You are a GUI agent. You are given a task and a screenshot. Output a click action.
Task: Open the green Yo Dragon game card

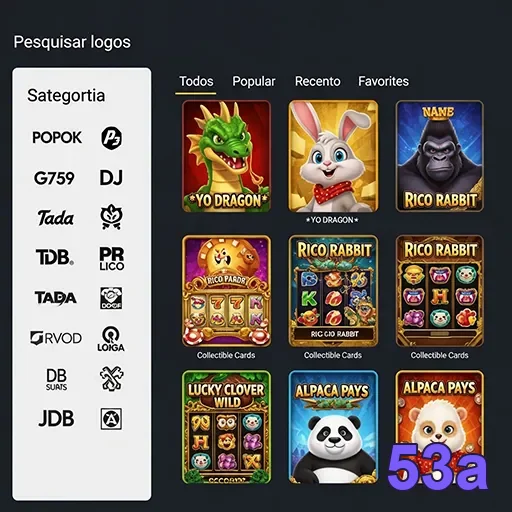pos(226,156)
